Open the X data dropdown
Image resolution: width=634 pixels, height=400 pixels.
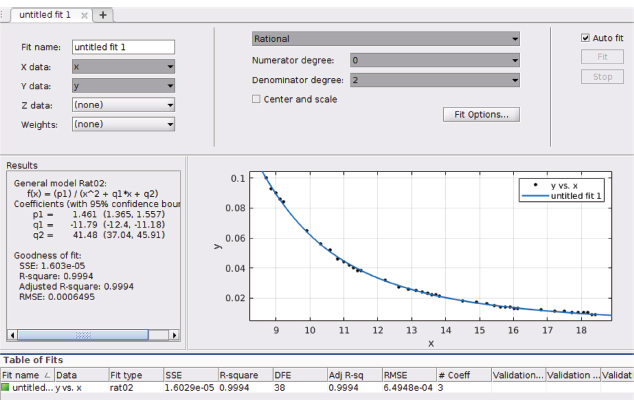(x=123, y=66)
